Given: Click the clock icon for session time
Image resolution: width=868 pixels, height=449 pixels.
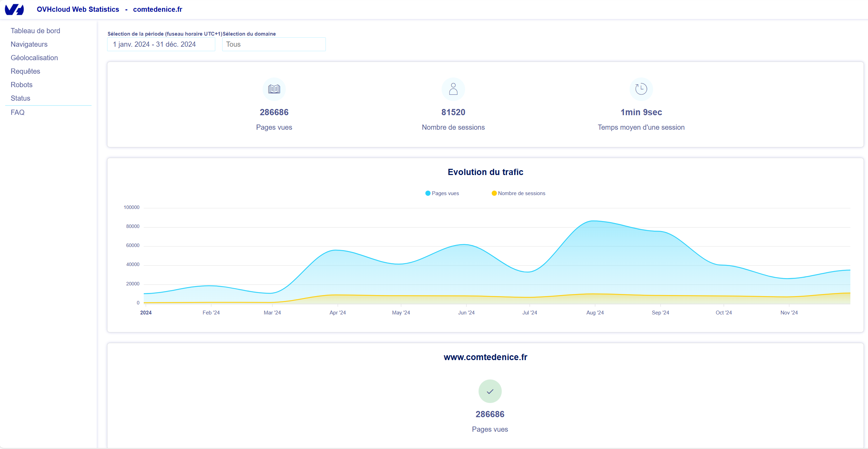Looking at the screenshot, I should click(x=641, y=89).
